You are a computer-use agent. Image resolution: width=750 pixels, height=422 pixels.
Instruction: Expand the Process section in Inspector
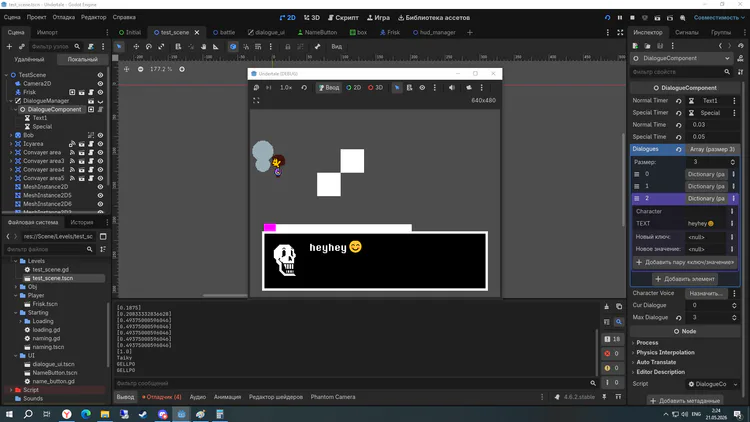(x=647, y=343)
